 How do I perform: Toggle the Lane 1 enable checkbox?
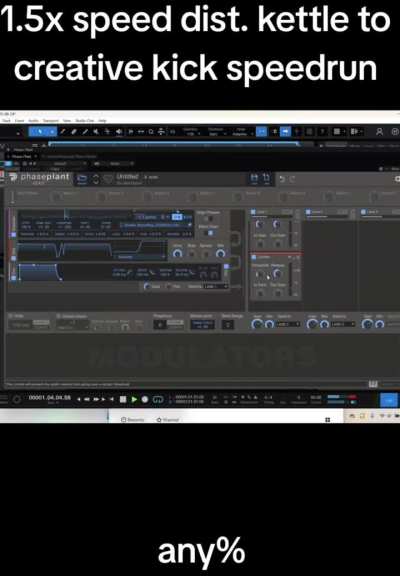pyautogui.click(x=253, y=212)
